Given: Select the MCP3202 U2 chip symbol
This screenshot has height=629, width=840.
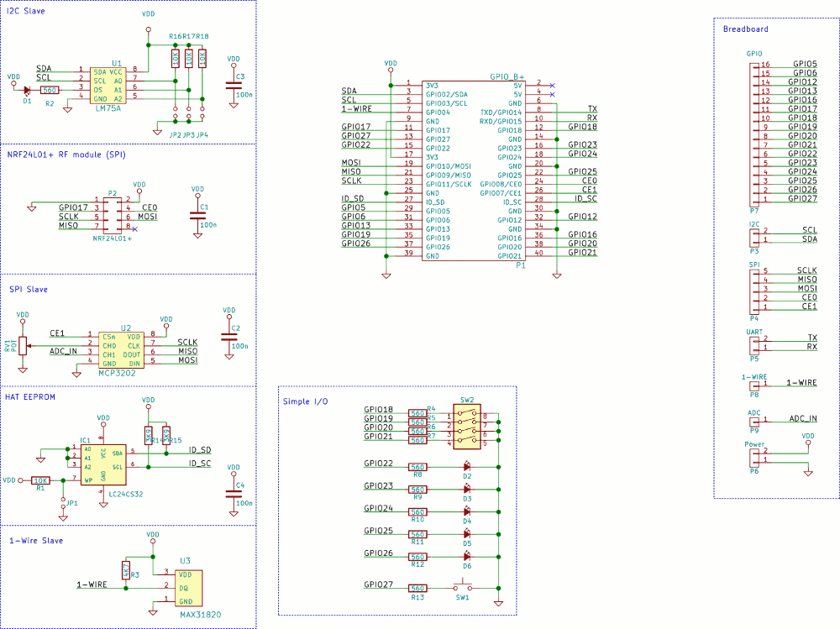Looking at the screenshot, I should 121,350.
